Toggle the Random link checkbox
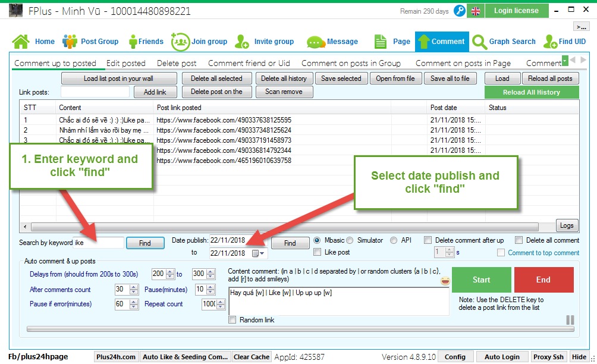Viewport: 597px width, 364px height. (232, 320)
